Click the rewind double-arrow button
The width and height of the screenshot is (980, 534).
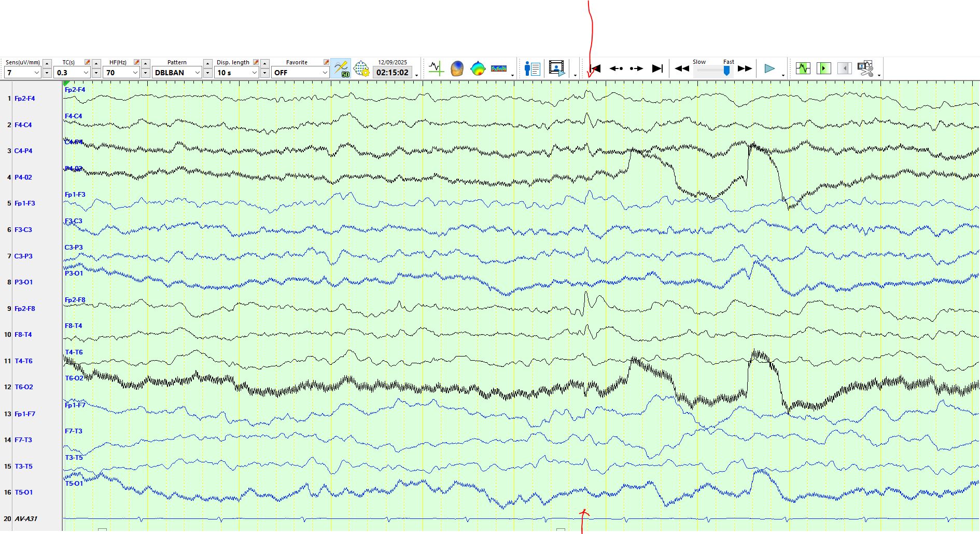point(682,69)
